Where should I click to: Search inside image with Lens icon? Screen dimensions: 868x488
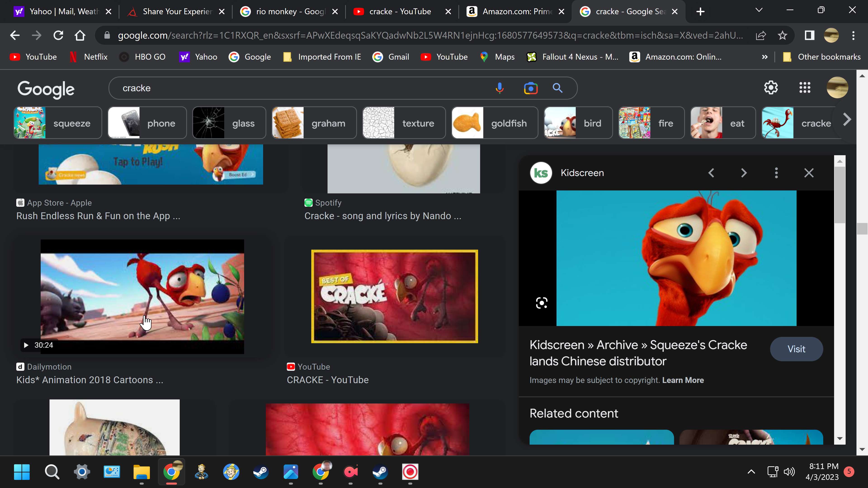tap(542, 303)
